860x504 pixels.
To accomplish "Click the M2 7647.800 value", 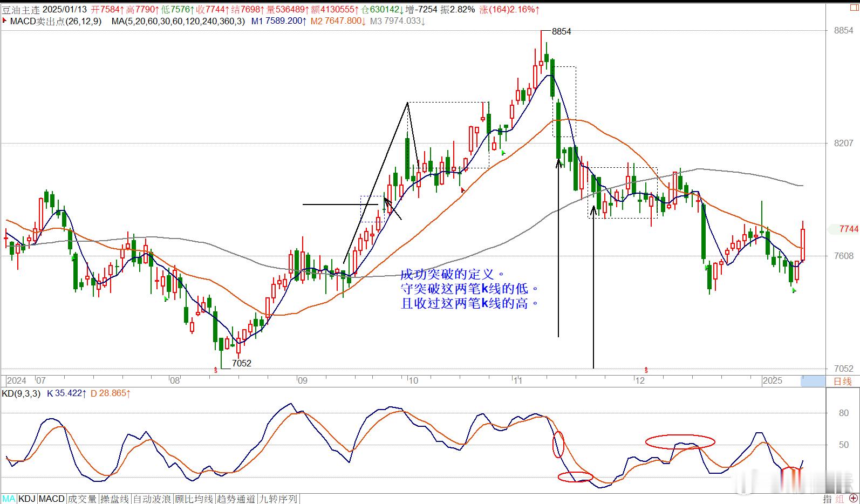I will pyautogui.click(x=338, y=21).
